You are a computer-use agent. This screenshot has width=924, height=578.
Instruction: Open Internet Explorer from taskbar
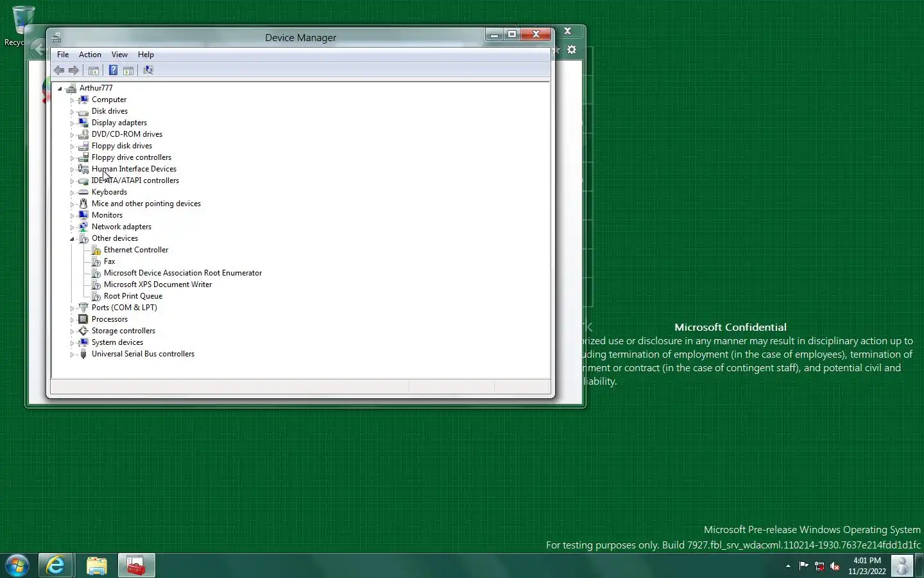(x=56, y=566)
